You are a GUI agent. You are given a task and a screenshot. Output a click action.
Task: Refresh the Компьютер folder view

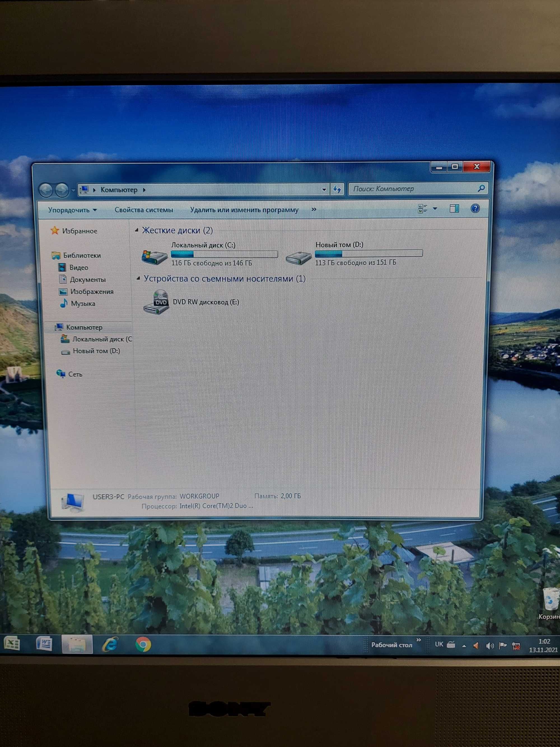pyautogui.click(x=337, y=189)
